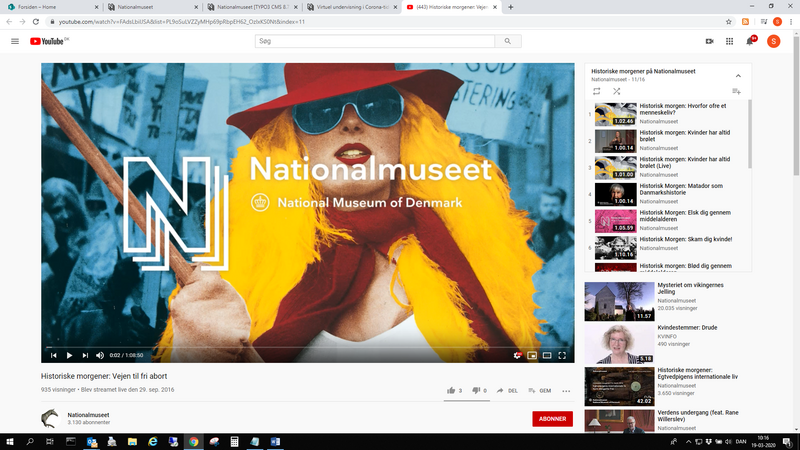800x450 pixels.
Task: Subscribe with the ABONNER button
Action: pos(553,419)
